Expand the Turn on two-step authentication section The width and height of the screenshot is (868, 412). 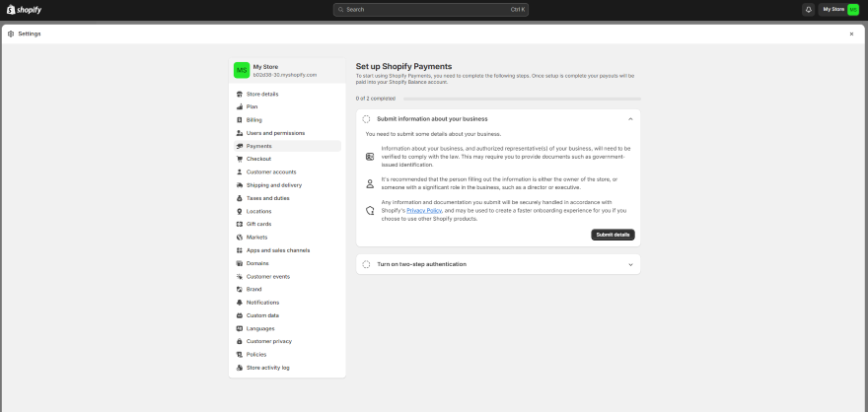coord(630,264)
